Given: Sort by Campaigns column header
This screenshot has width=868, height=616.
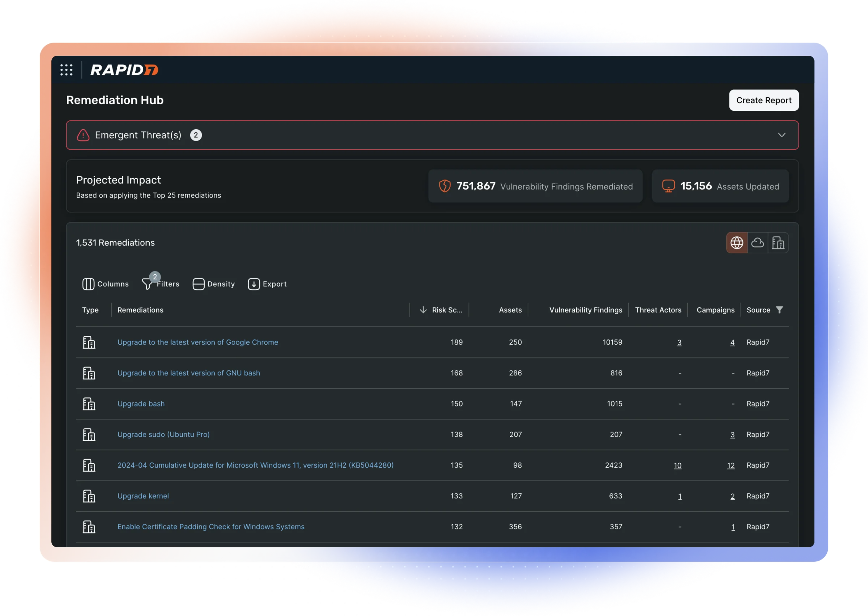Looking at the screenshot, I should [x=715, y=310].
